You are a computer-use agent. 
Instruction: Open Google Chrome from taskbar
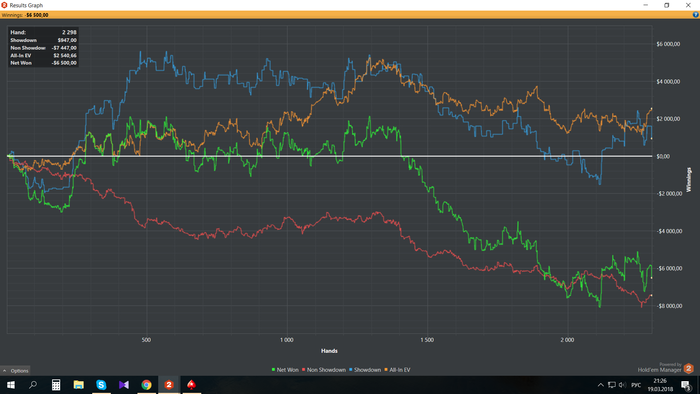(x=146, y=385)
